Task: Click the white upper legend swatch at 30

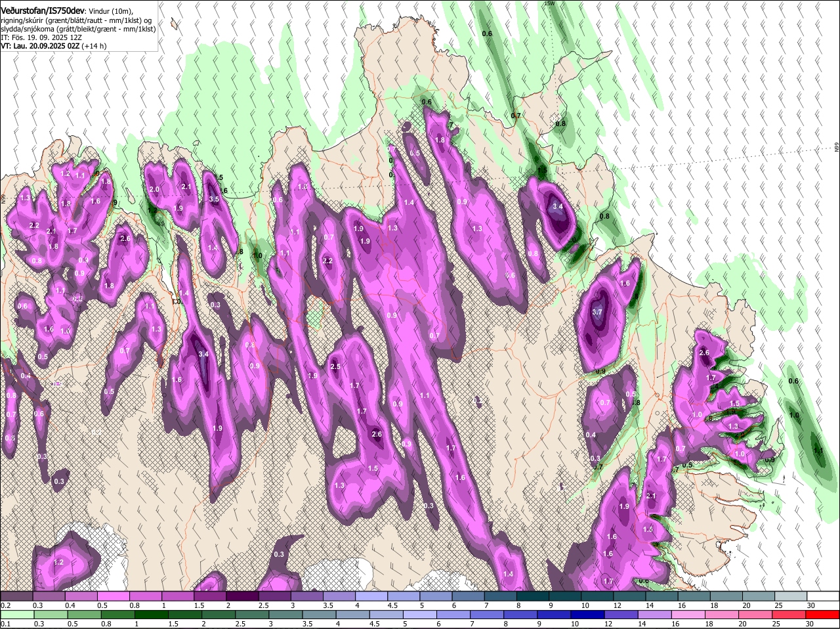Action: click(x=822, y=596)
